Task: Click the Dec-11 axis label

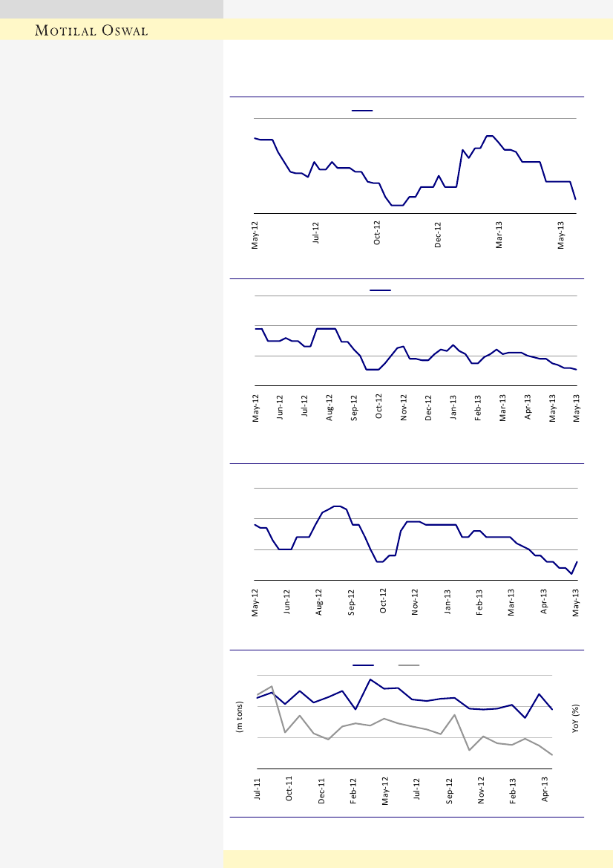Action: pyautogui.click(x=322, y=791)
